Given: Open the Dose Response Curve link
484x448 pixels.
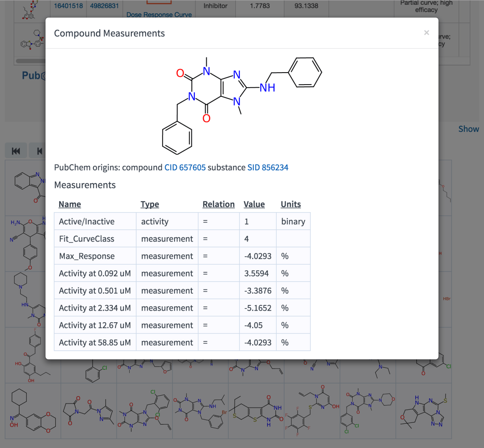Looking at the screenshot, I should 159,15.
